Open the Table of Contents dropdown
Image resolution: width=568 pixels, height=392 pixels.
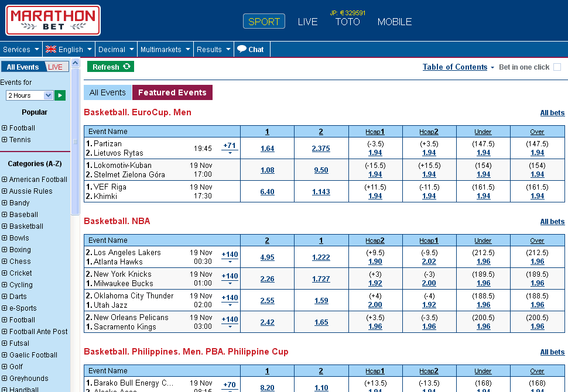click(458, 67)
